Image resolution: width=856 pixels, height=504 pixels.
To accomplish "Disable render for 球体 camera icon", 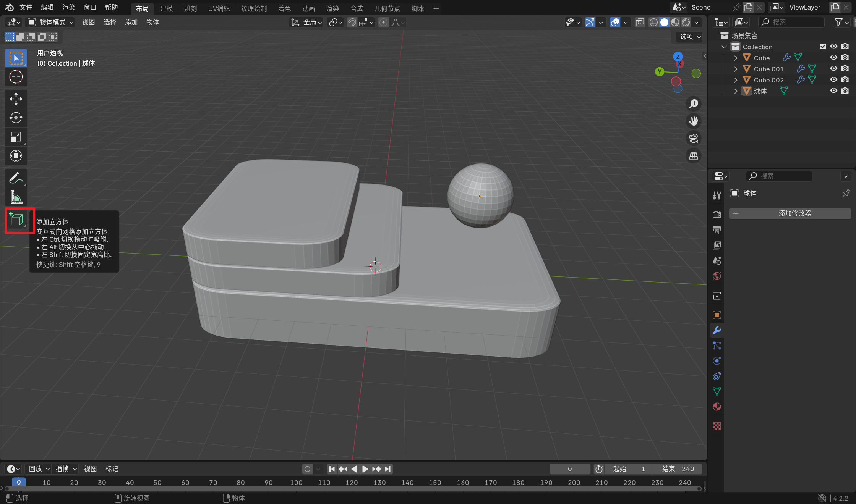I will (x=845, y=91).
